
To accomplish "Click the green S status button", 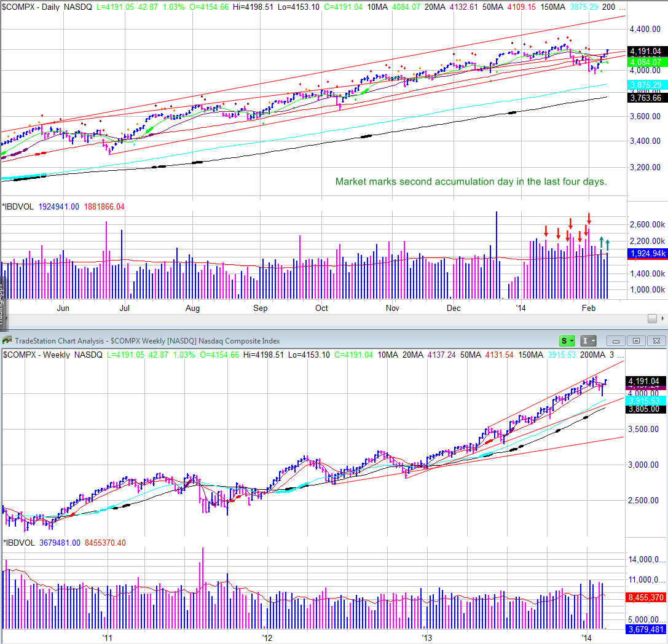I will [x=563, y=340].
